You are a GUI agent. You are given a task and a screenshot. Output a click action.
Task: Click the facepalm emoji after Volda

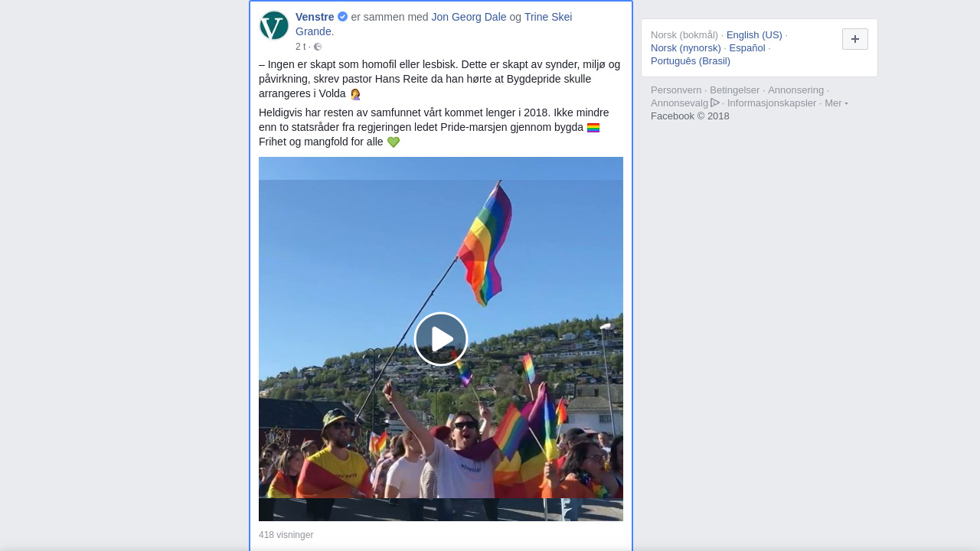[x=355, y=94]
